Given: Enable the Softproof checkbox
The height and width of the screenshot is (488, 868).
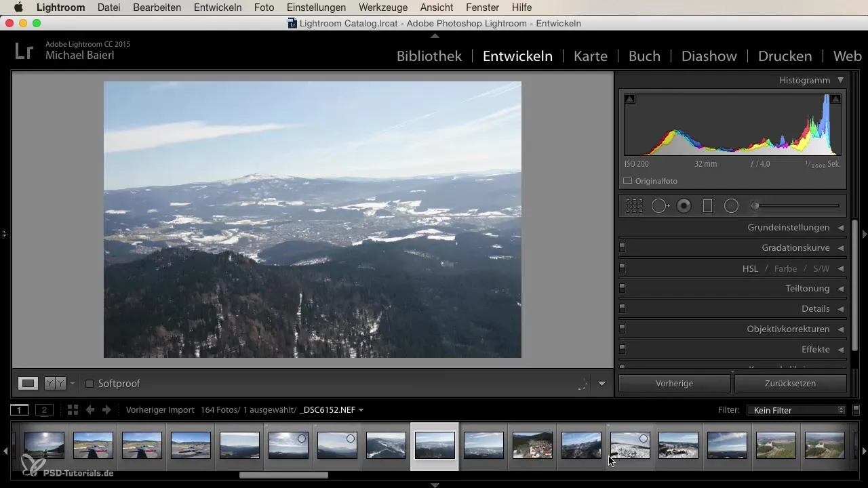Looking at the screenshot, I should [90, 384].
